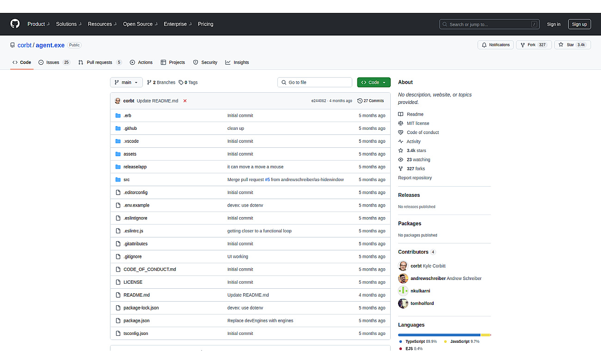Click the JavaScript portion of languages bar
Screen dimensions: 601x364
pyautogui.click(x=485, y=335)
